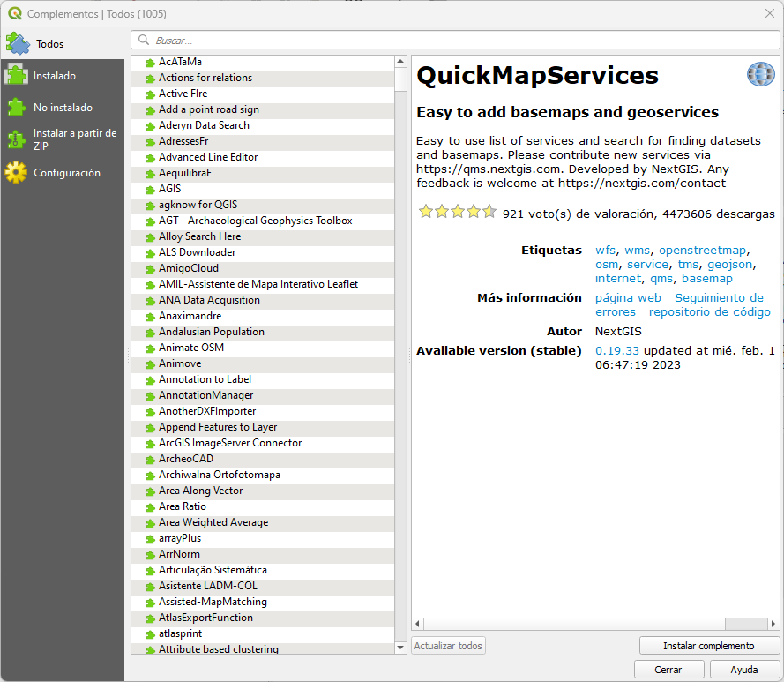Viewport: 784px width, 682px height.
Task: Click up arrow of plugin list scrollbar
Action: [x=400, y=62]
